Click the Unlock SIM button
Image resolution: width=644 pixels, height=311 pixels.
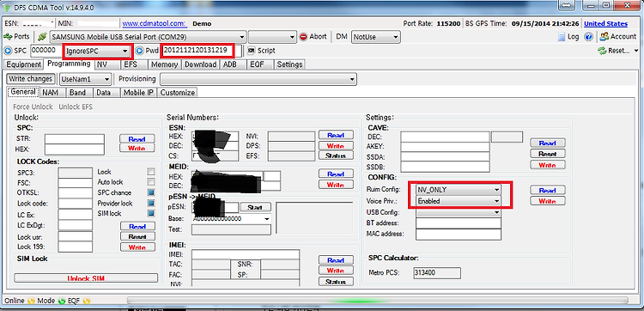[x=86, y=278]
